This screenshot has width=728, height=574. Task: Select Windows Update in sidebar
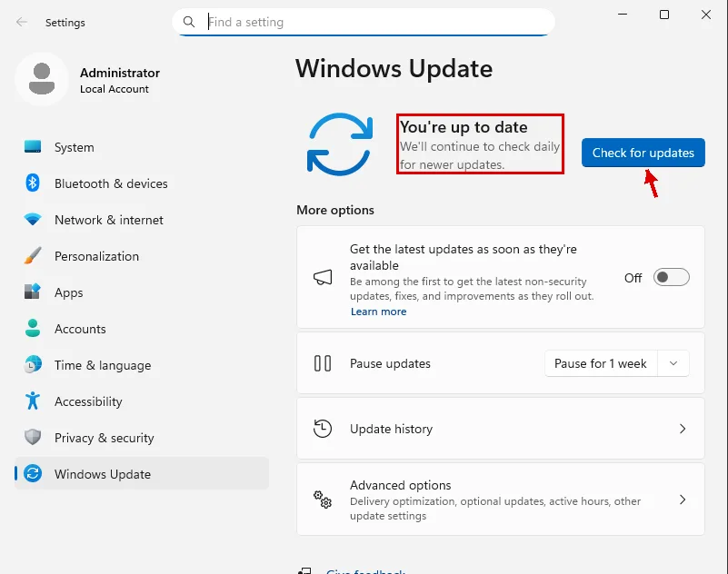[142, 474]
